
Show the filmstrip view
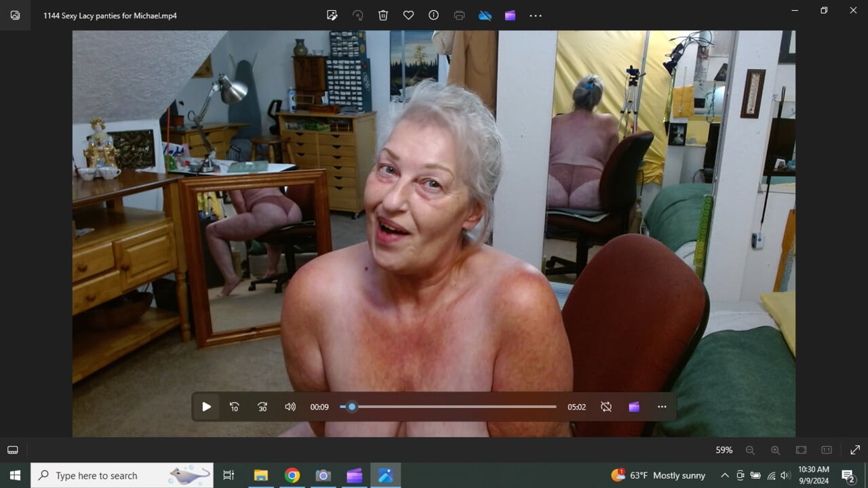coord(12,450)
